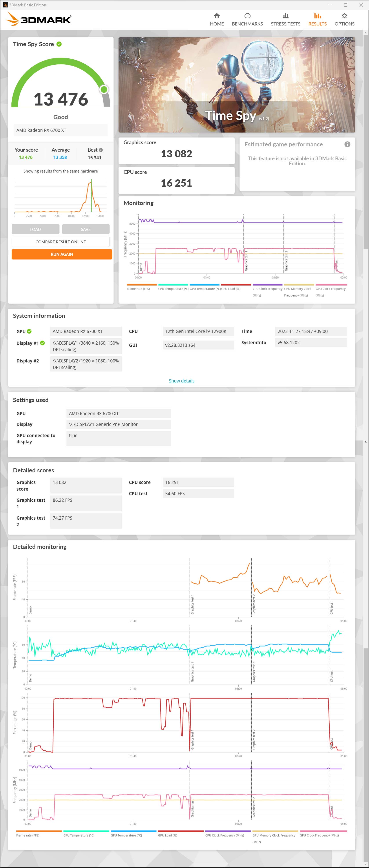Click the GPU green validation checkmark
Screen dimensions: 369x868
click(x=29, y=331)
